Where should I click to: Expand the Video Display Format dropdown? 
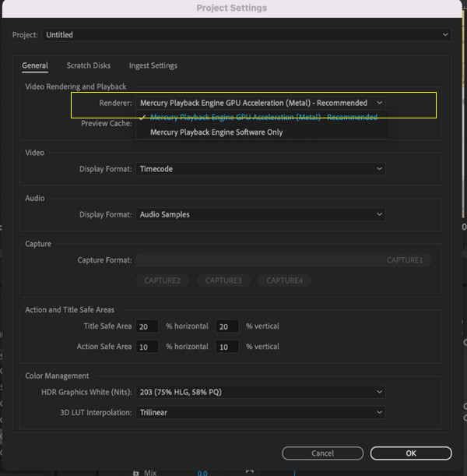coord(261,169)
